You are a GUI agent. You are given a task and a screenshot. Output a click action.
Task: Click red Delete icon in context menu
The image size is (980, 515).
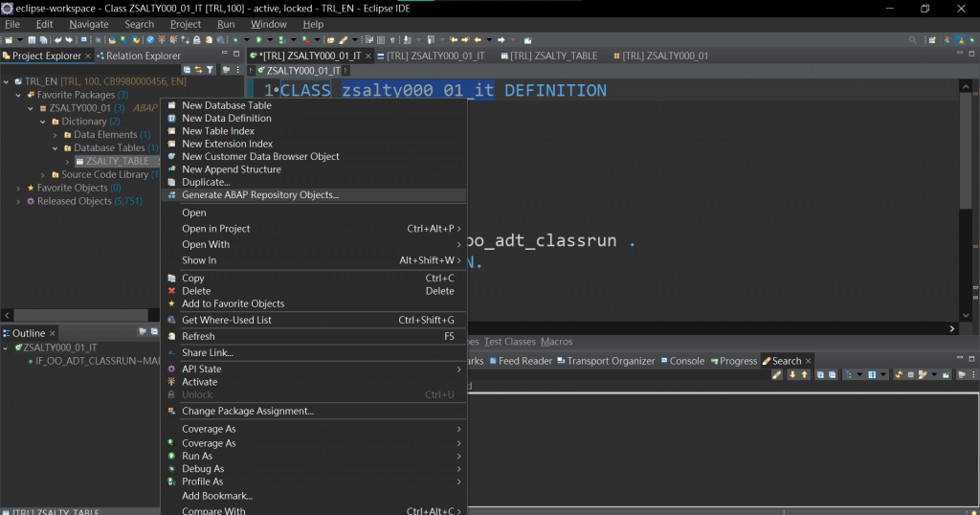pos(172,291)
